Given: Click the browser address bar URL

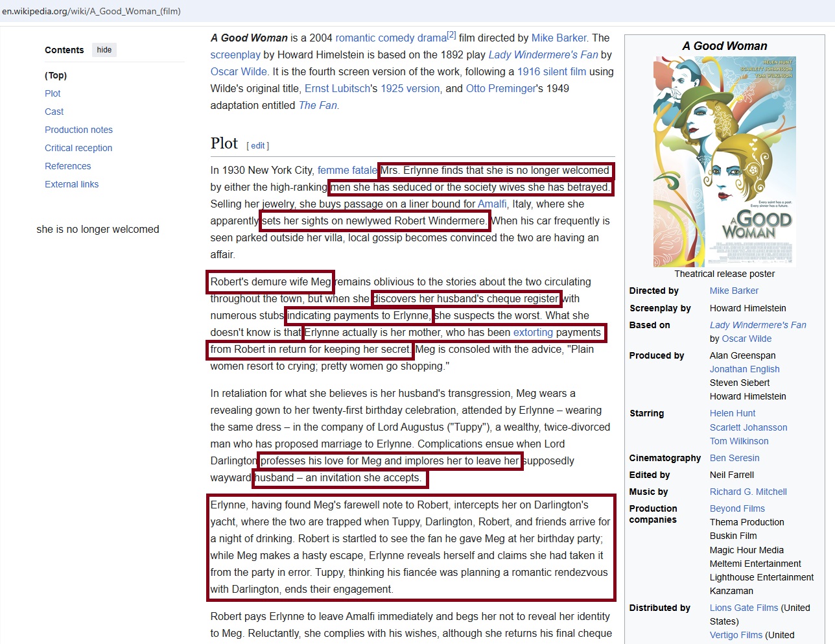Looking at the screenshot, I should tap(91, 11).
